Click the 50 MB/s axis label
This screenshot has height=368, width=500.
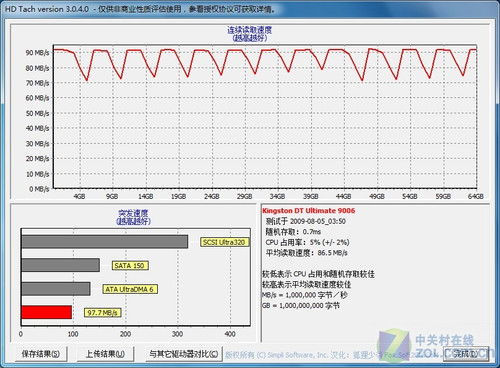37,113
